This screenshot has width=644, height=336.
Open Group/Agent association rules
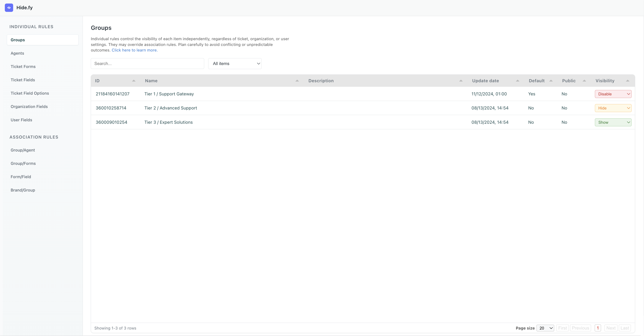(23, 150)
